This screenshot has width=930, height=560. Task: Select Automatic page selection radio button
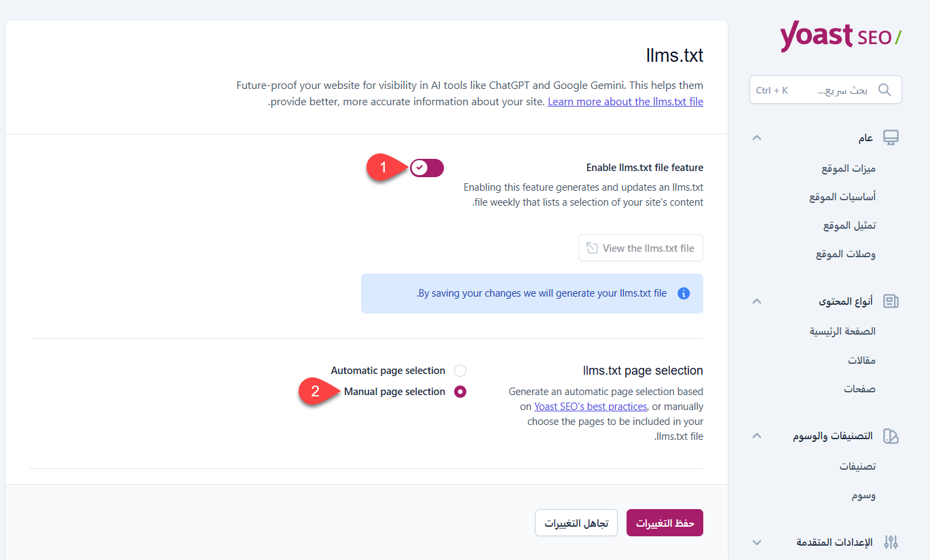[460, 371]
